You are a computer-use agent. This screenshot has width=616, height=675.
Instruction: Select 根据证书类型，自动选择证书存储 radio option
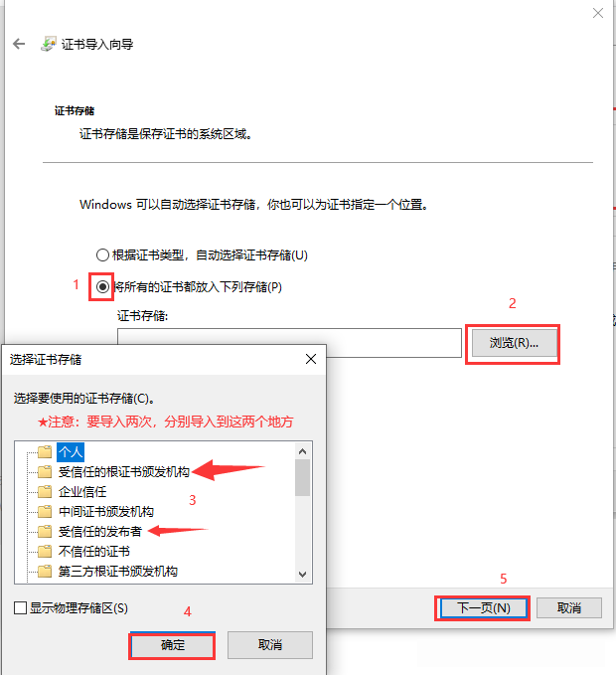[x=102, y=255]
